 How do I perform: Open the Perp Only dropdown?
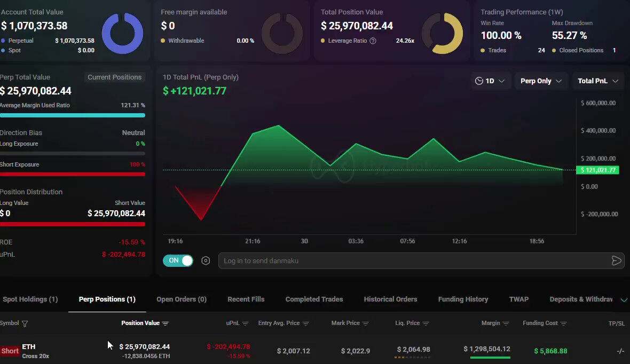pyautogui.click(x=541, y=81)
